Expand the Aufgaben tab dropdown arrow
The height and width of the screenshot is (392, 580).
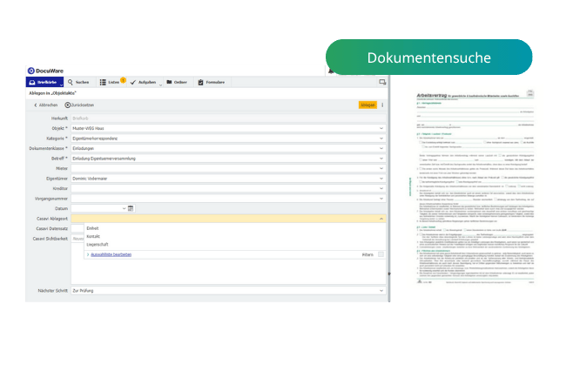point(160,85)
